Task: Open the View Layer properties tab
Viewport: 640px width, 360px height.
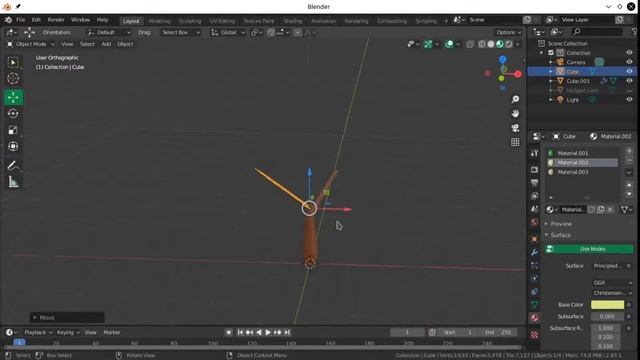Action: pyautogui.click(x=534, y=196)
